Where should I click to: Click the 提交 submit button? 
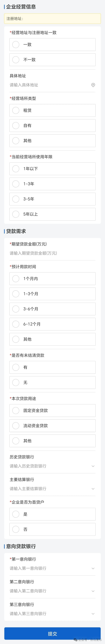[52, 634]
